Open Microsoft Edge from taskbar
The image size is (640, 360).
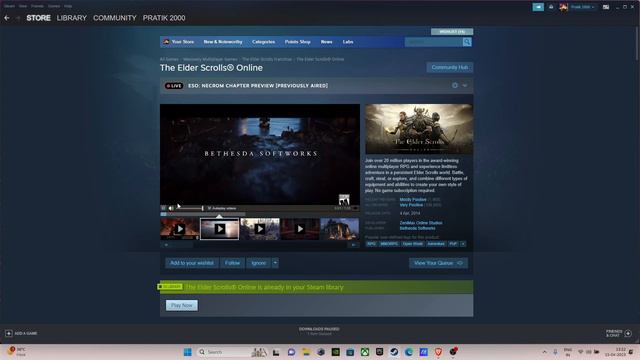point(409,352)
